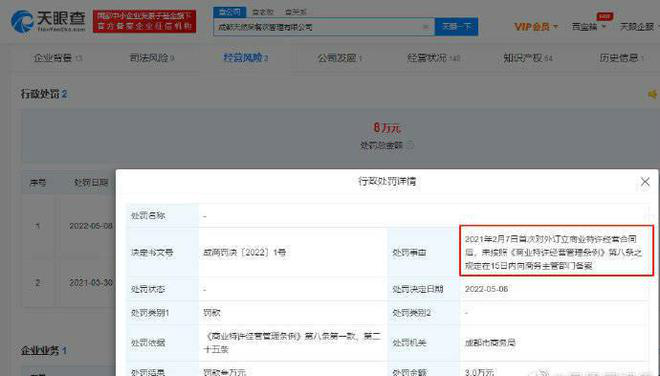
Task: Clear the search box text with the x icon
Action: click(425, 27)
